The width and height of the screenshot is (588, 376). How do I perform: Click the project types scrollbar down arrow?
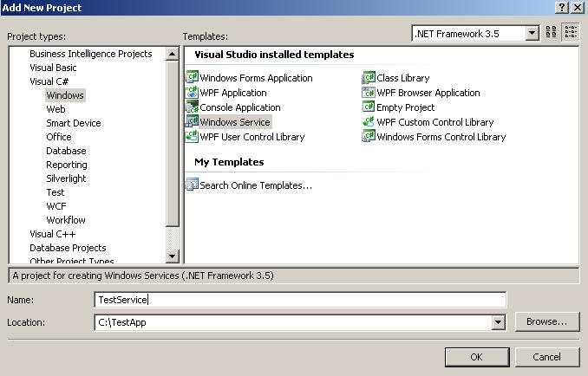[x=172, y=256]
